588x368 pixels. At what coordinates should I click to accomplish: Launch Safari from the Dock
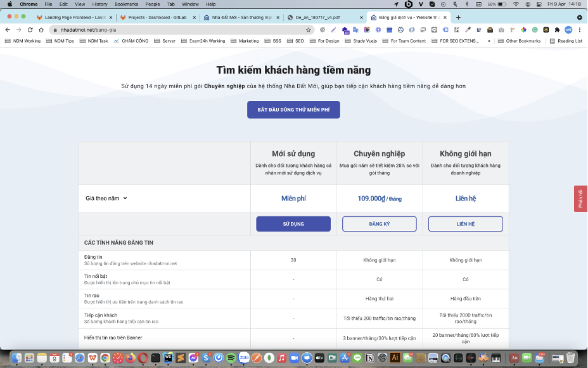point(80,358)
